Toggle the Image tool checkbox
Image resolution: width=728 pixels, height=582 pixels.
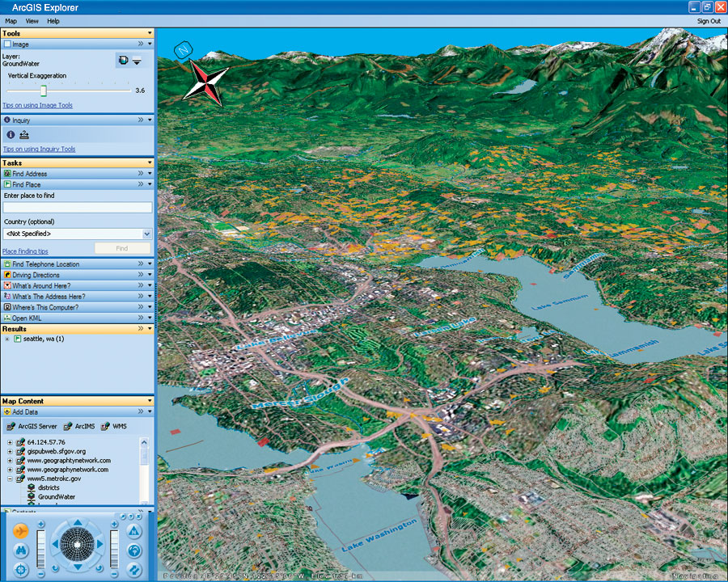(x=7, y=44)
